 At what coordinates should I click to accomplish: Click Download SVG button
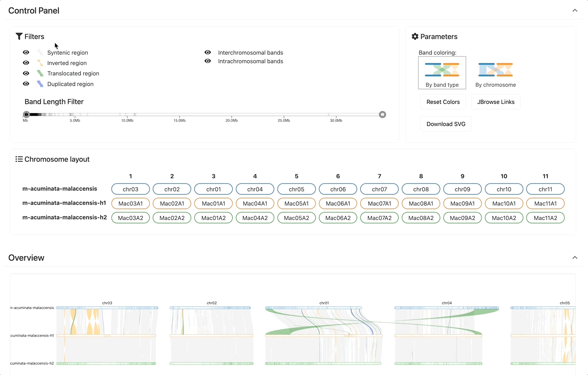tap(446, 124)
